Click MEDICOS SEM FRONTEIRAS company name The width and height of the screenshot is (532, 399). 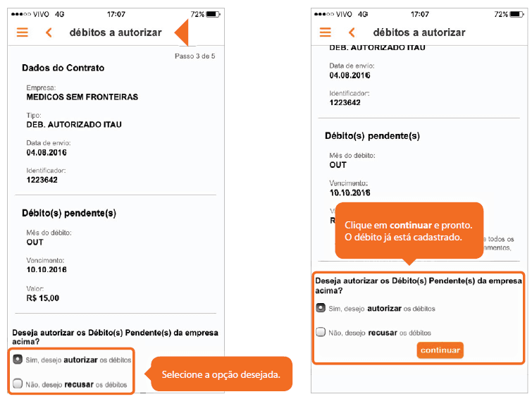tap(82, 97)
